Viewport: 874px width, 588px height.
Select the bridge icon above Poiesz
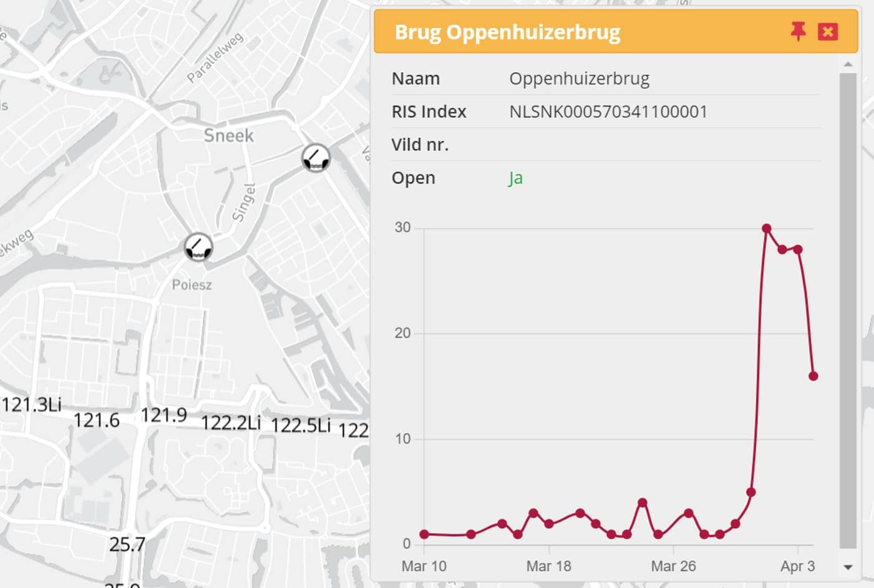[x=198, y=248]
